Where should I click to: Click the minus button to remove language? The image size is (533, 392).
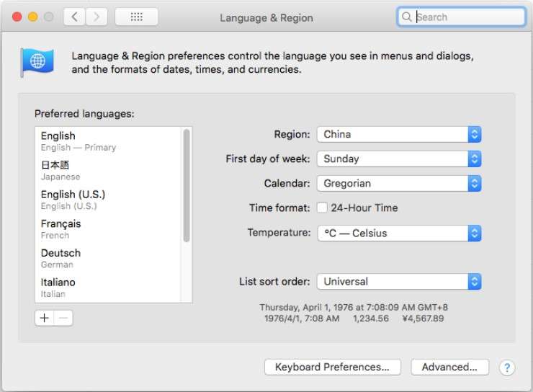(63, 318)
